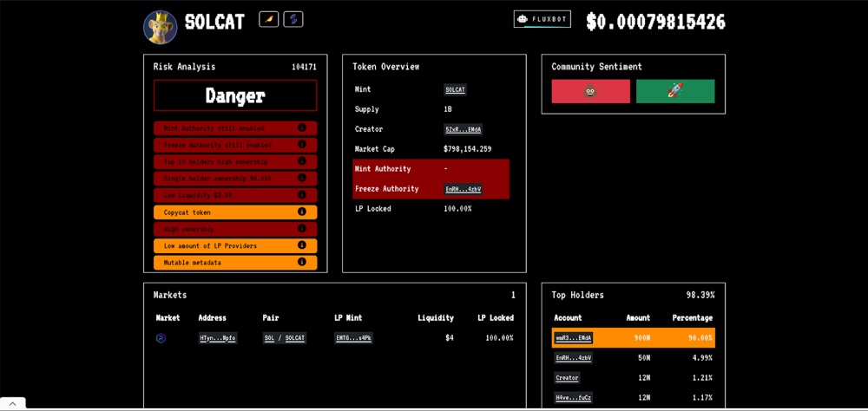Show info for Mint Authority still enabled
The width and height of the screenshot is (868, 411).
pos(302,128)
